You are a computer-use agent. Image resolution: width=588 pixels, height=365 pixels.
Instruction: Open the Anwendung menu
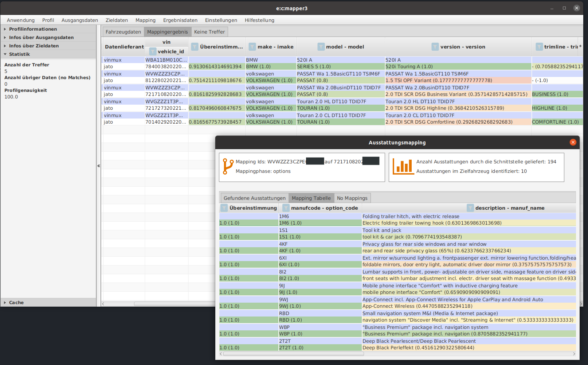pos(21,20)
